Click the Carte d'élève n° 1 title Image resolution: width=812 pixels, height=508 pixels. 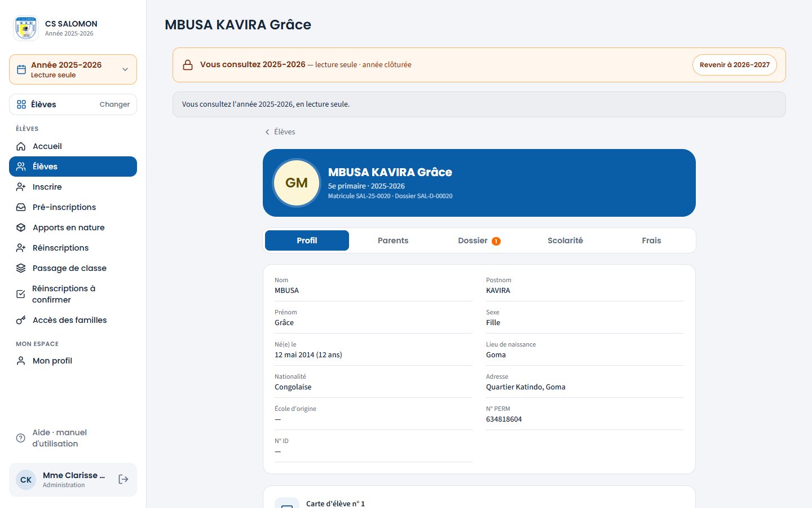pos(336,503)
